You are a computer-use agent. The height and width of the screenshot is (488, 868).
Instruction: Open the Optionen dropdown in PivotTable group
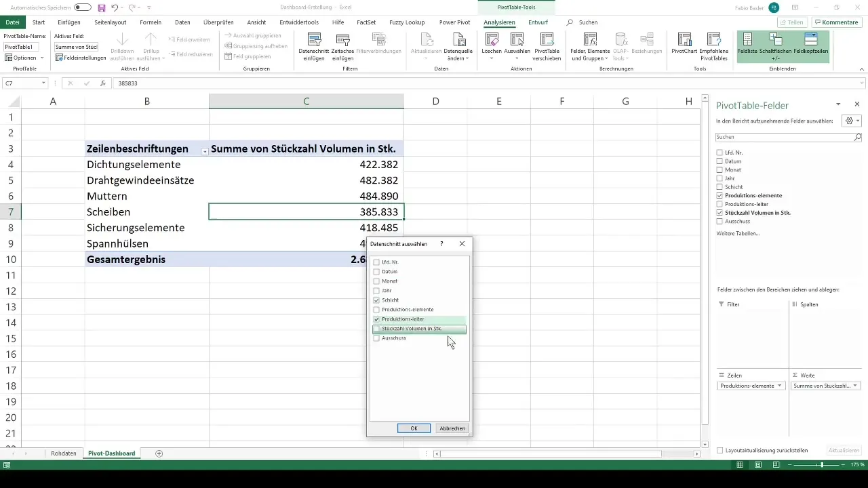pos(24,58)
